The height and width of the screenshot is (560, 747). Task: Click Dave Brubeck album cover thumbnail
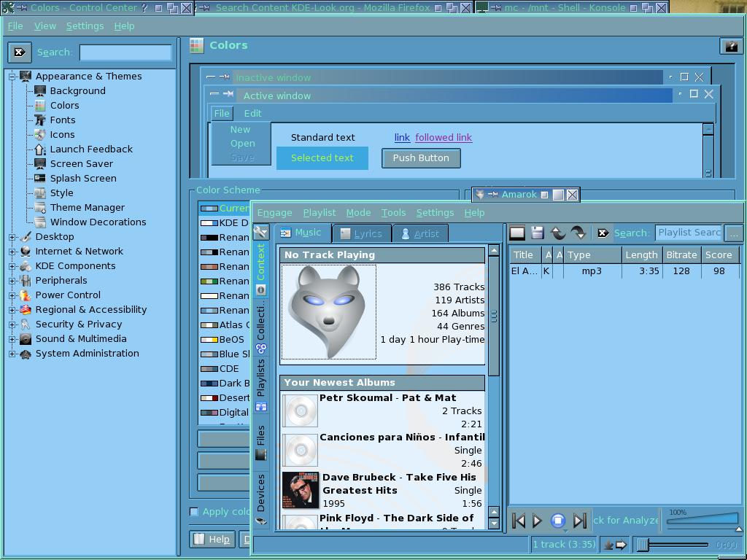(x=300, y=490)
